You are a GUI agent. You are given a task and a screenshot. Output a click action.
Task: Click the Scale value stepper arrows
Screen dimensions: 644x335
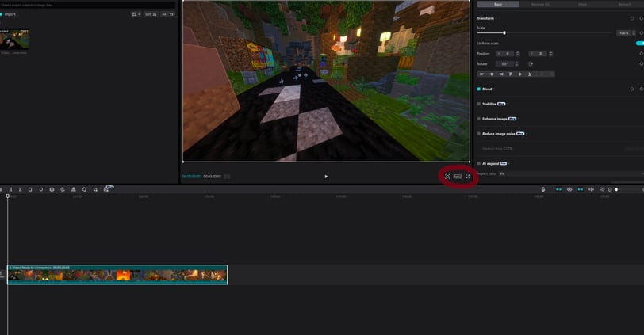coord(634,32)
